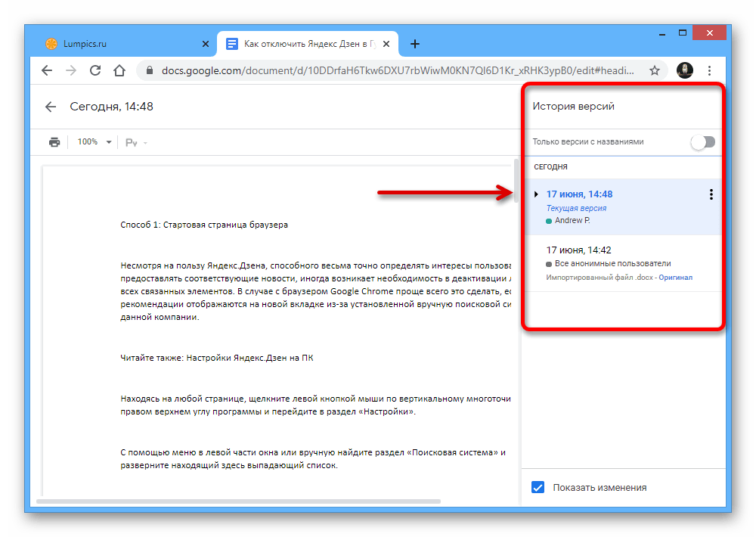756x537 pixels.
Task: Uncheck 'Показать изменения' checkbox
Action: tap(538, 487)
